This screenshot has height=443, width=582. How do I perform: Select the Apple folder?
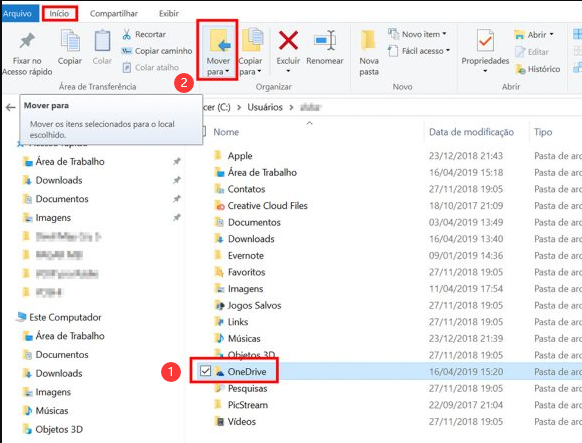240,156
